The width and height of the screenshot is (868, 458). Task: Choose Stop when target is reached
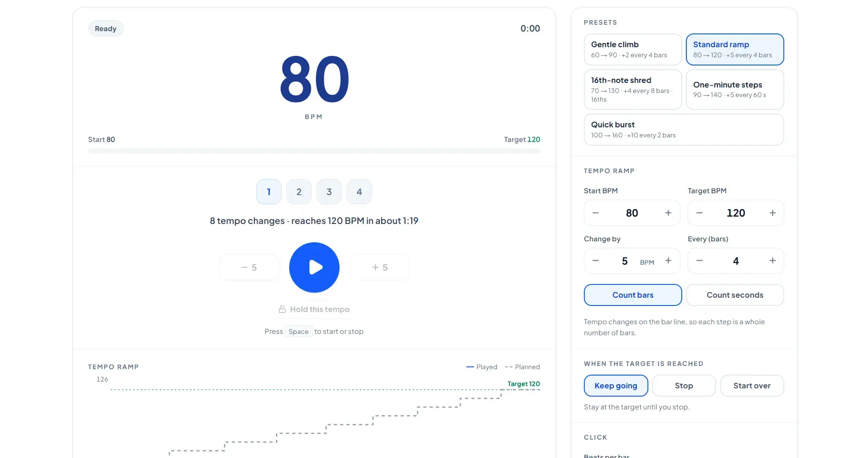684,386
